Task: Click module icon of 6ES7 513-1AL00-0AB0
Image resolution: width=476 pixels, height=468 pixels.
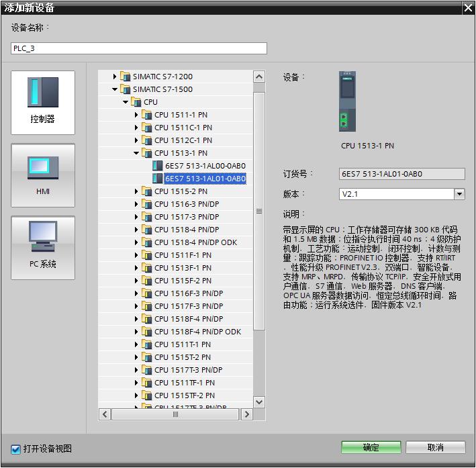Action: point(157,166)
